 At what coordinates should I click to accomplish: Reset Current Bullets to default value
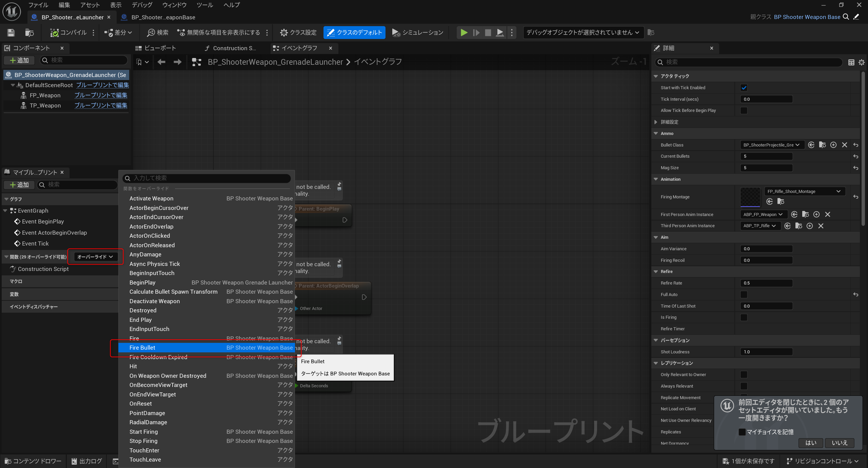pyautogui.click(x=855, y=156)
